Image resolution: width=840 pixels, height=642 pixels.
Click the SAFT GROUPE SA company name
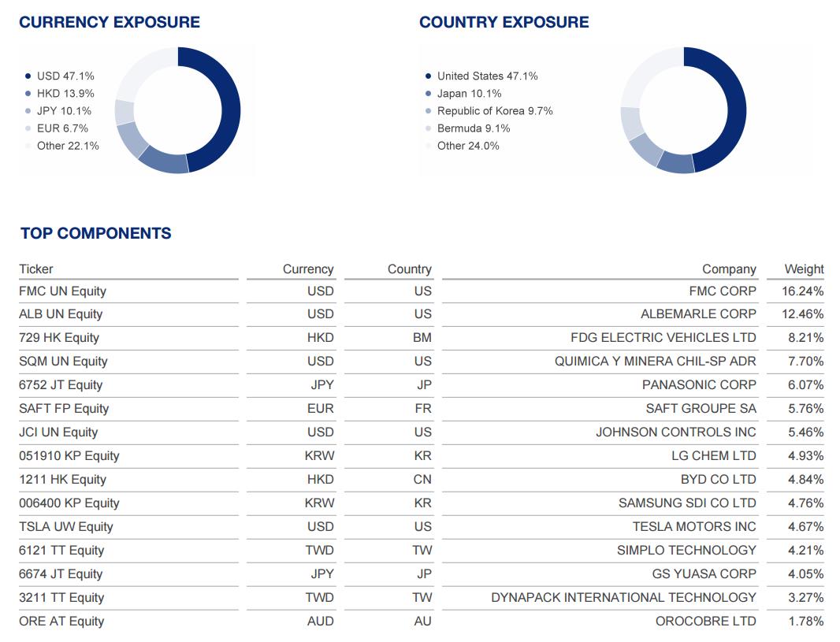(701, 409)
